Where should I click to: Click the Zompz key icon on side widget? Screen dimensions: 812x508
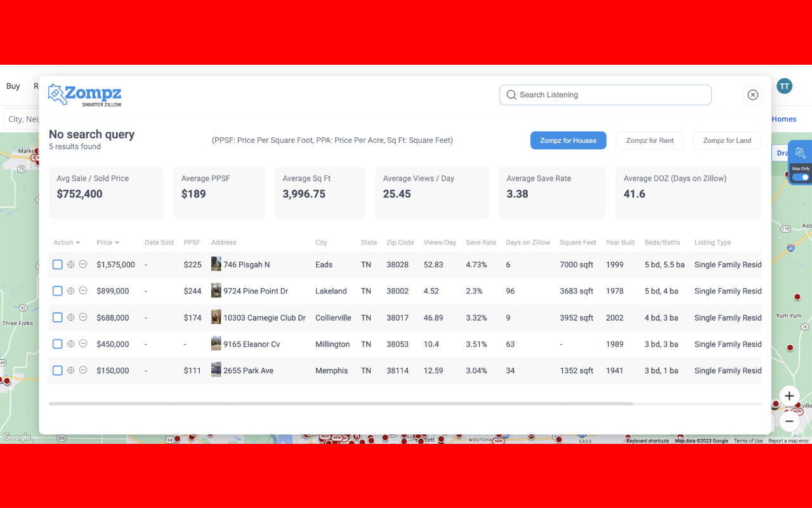(800, 152)
